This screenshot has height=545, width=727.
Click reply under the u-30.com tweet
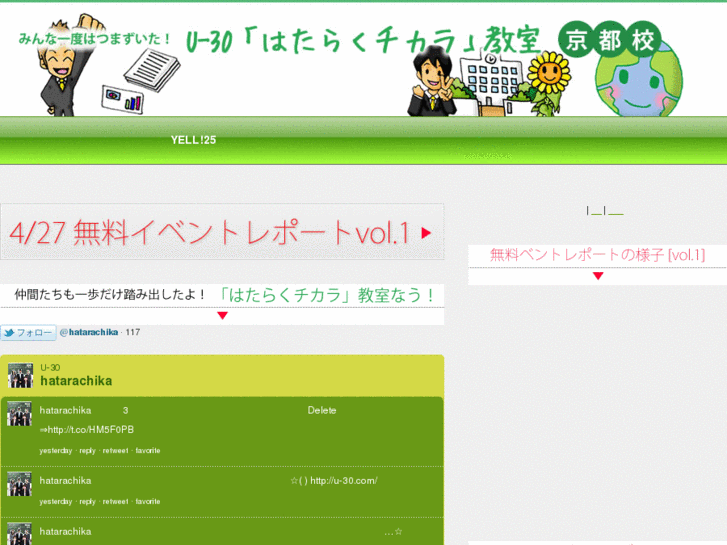tap(87, 501)
